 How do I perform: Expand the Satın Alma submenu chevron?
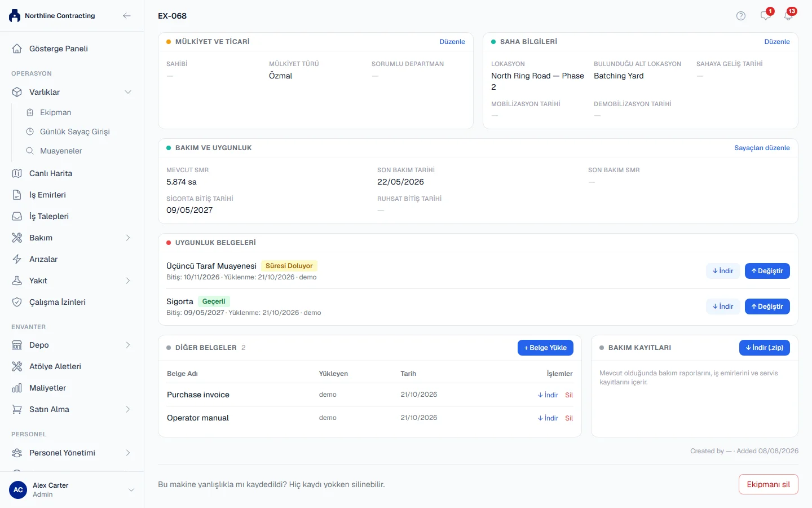coord(128,409)
